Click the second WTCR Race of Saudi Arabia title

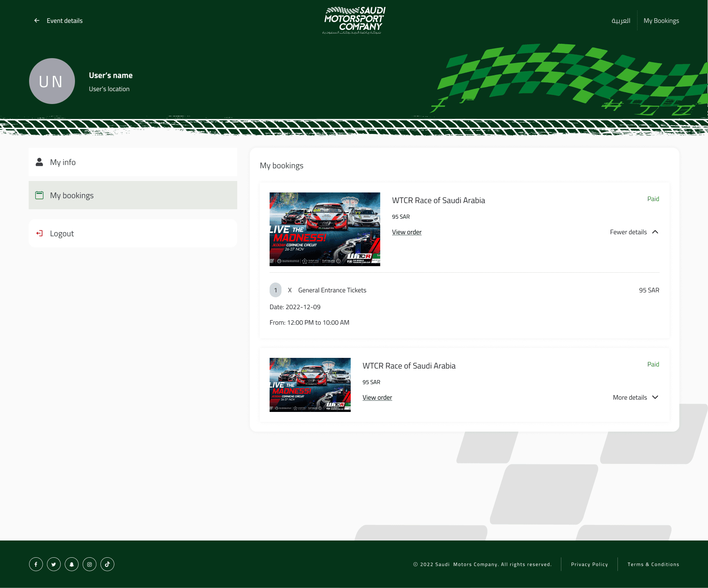point(409,366)
